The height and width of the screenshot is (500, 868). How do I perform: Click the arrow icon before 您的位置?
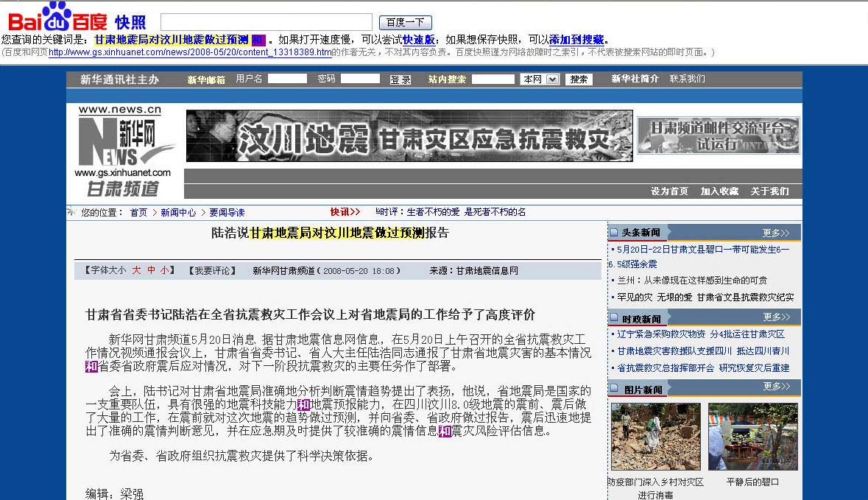coord(71,212)
